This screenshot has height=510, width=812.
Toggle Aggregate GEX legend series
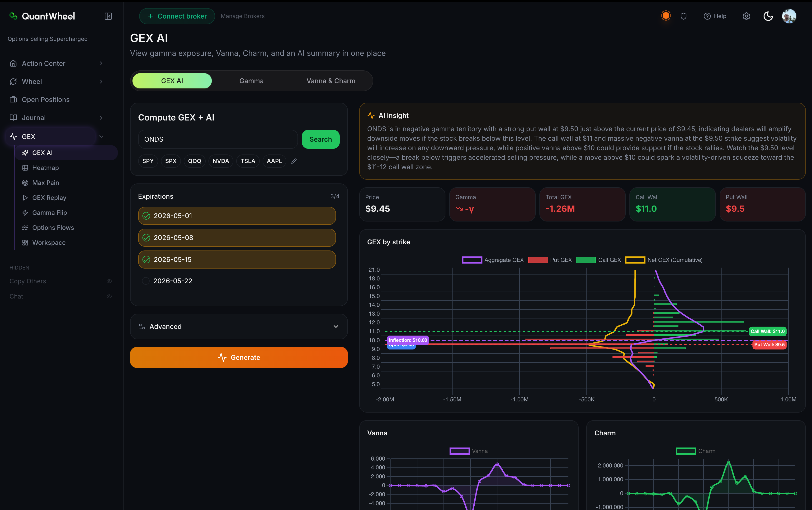pyautogui.click(x=493, y=260)
